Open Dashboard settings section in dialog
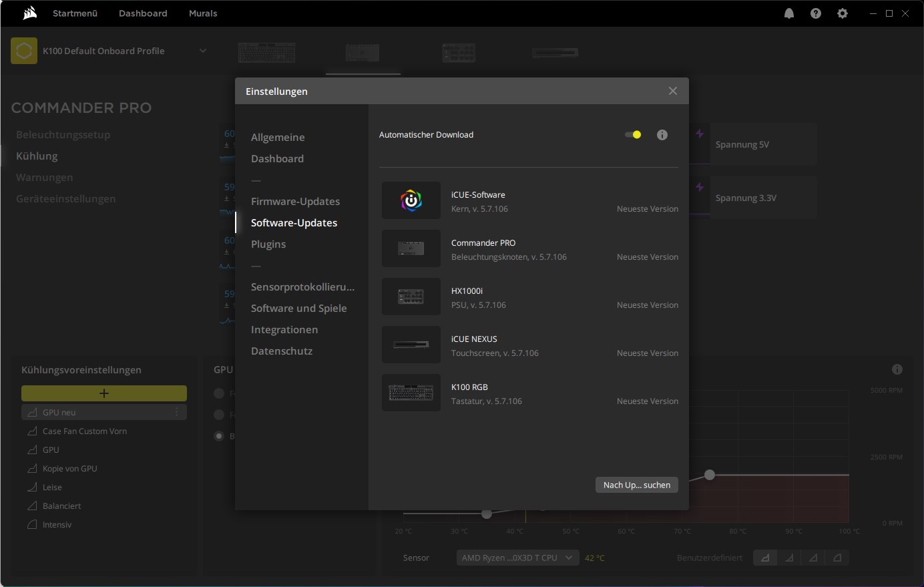924x587 pixels. [277, 158]
